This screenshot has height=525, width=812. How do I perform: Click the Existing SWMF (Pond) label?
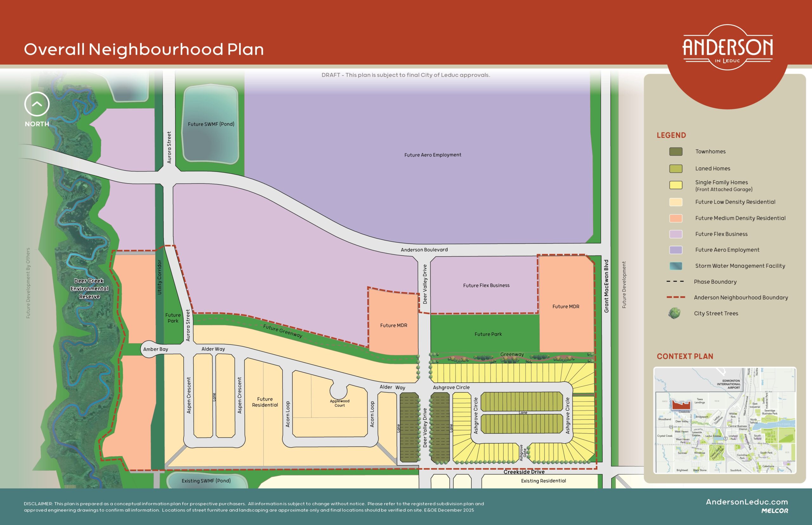(206, 481)
